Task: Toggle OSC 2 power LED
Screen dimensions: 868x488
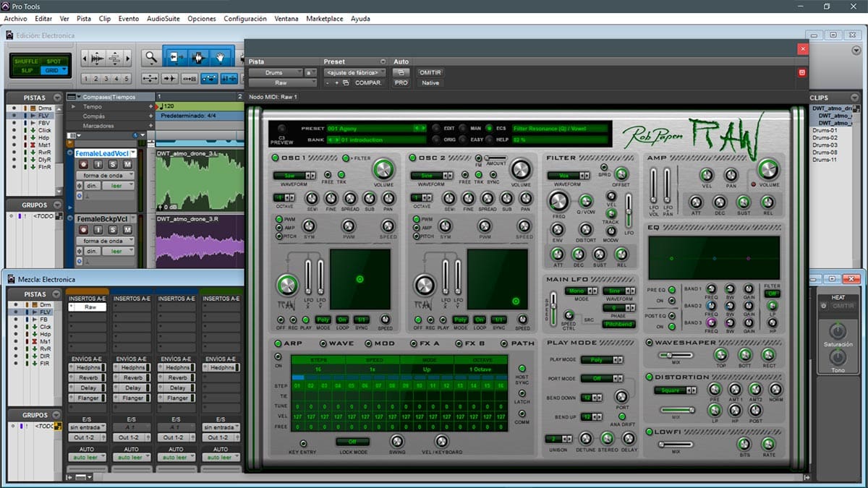Action: click(412, 158)
